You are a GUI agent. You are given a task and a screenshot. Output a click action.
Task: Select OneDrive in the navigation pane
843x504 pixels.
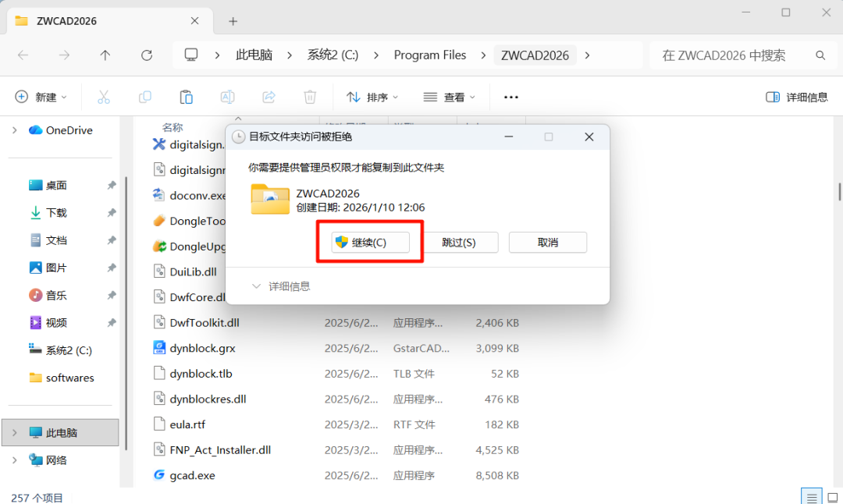tap(69, 130)
